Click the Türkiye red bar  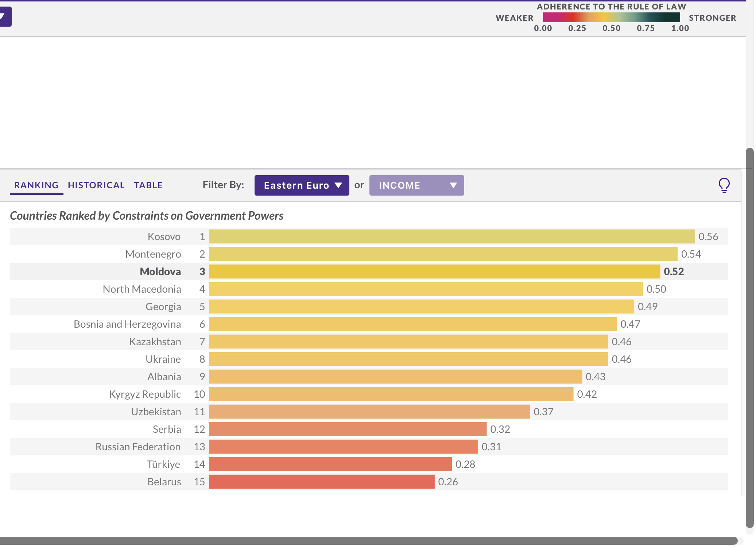click(x=330, y=464)
